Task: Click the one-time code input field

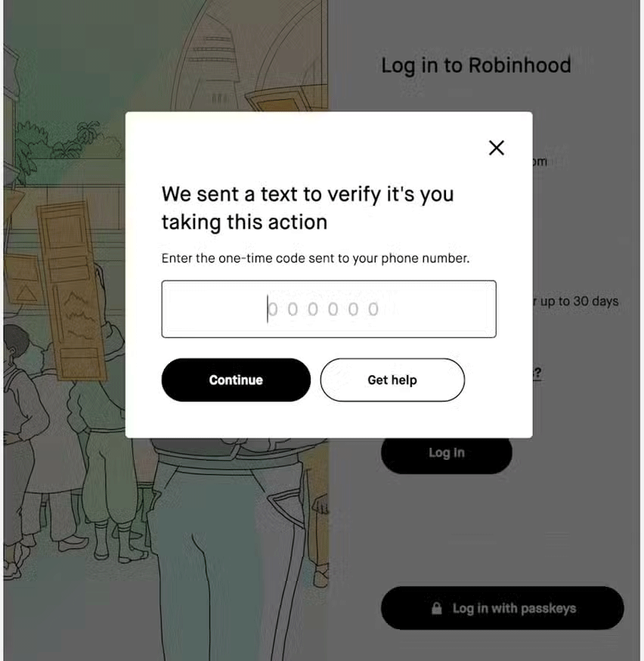Action: click(x=329, y=309)
